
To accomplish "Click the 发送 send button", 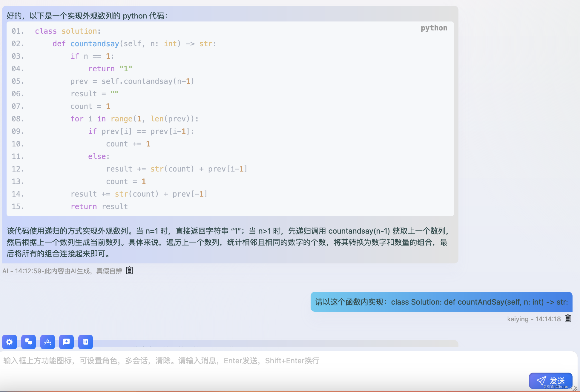I will click(550, 381).
